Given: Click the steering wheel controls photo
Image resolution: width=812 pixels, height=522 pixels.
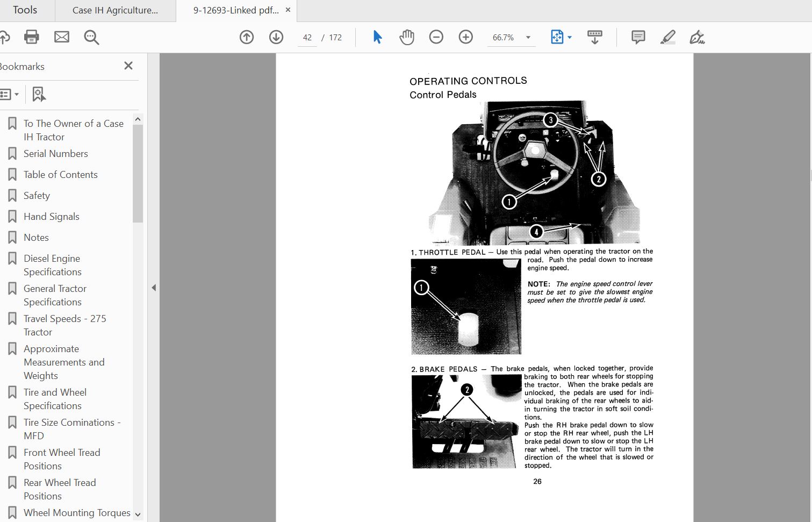Looking at the screenshot, I should [535, 173].
